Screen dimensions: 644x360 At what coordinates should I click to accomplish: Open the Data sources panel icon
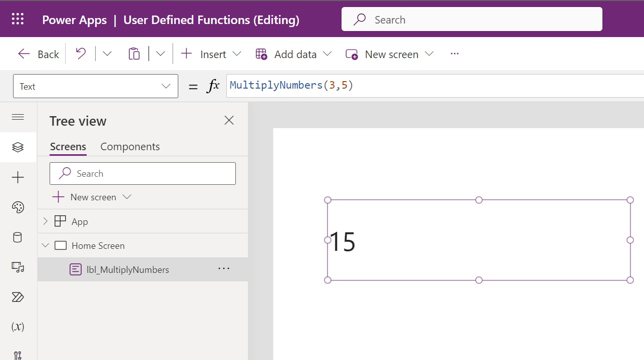[18, 237]
